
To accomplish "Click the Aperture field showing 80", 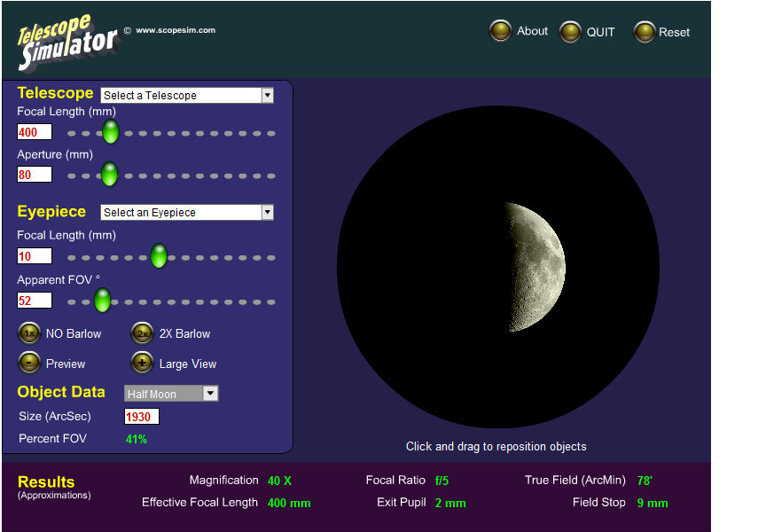I will tap(35, 175).
